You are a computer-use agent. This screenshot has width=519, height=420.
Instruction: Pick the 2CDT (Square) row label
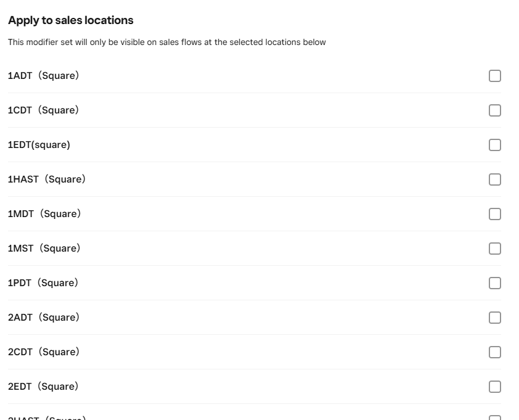[43, 352]
